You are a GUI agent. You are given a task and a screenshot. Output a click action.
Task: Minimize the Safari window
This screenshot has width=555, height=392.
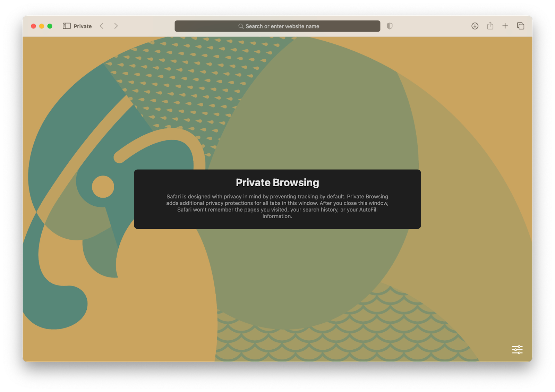click(x=42, y=26)
